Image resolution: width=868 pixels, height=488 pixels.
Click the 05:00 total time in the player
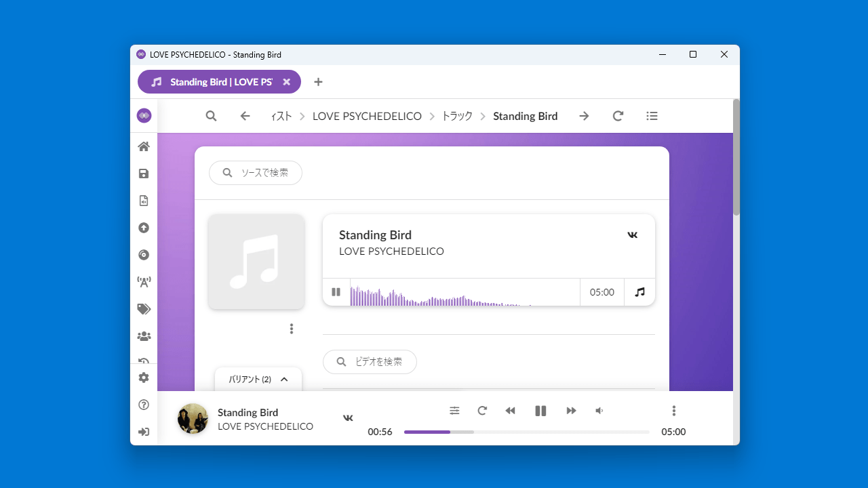point(673,432)
